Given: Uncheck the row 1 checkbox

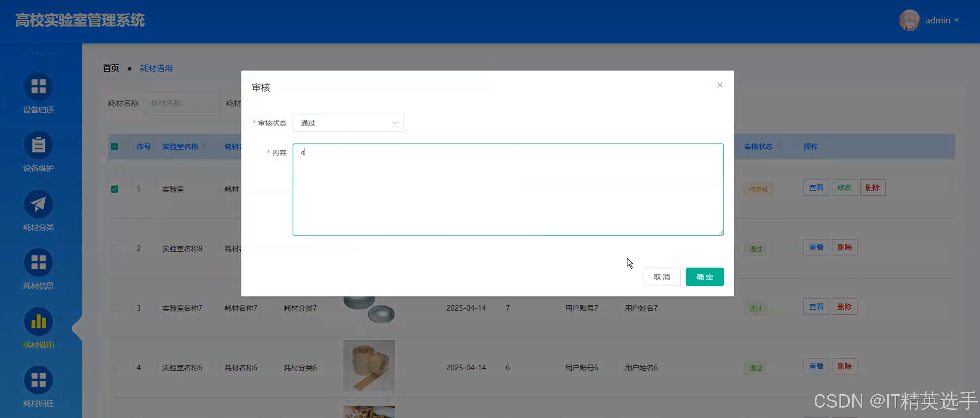Looking at the screenshot, I should click(x=114, y=189).
